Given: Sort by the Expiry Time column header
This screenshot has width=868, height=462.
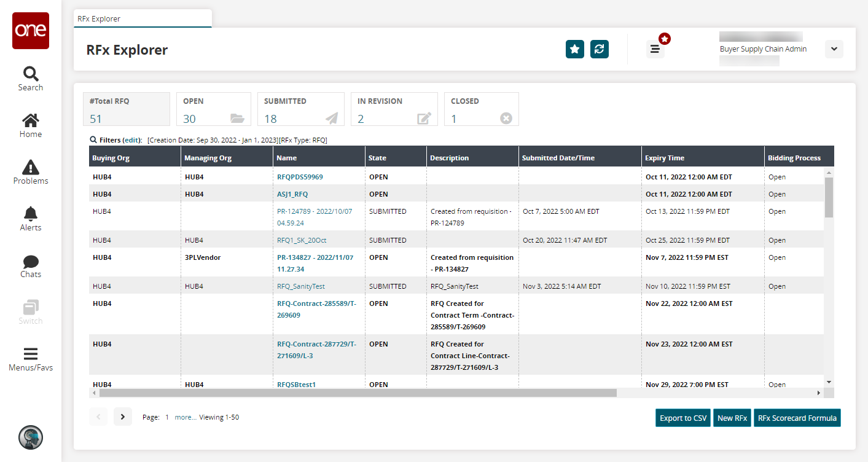Looking at the screenshot, I should 665,158.
